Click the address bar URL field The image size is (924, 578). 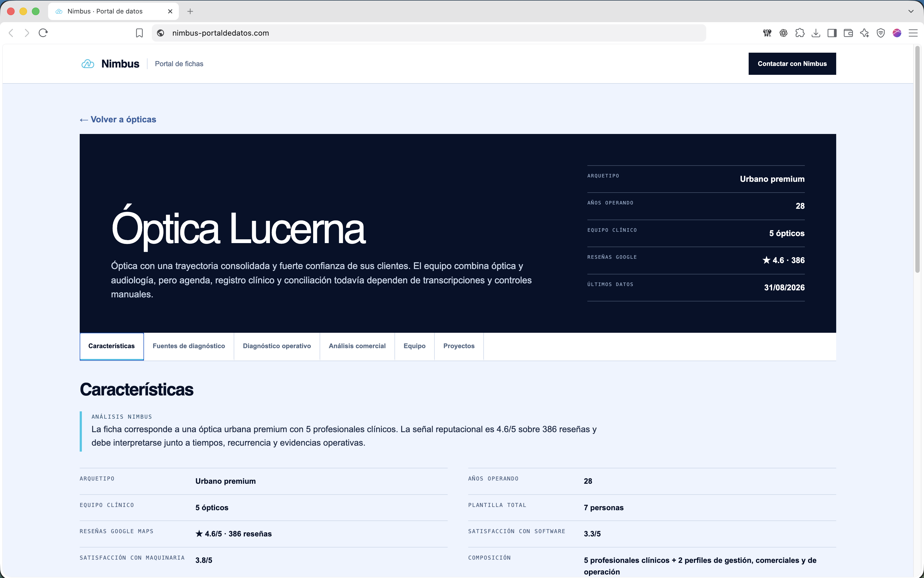coord(429,33)
